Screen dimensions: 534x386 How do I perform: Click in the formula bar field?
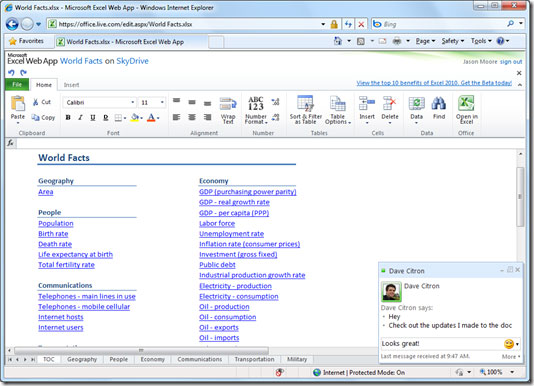tap(269, 143)
